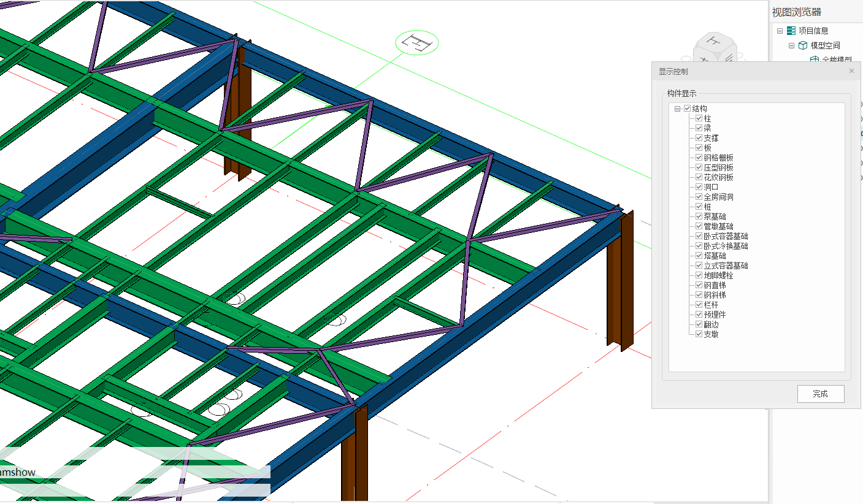Image resolution: width=863 pixels, height=504 pixels.
Task: Collapse the 模型空间 tree node
Action: (x=791, y=45)
